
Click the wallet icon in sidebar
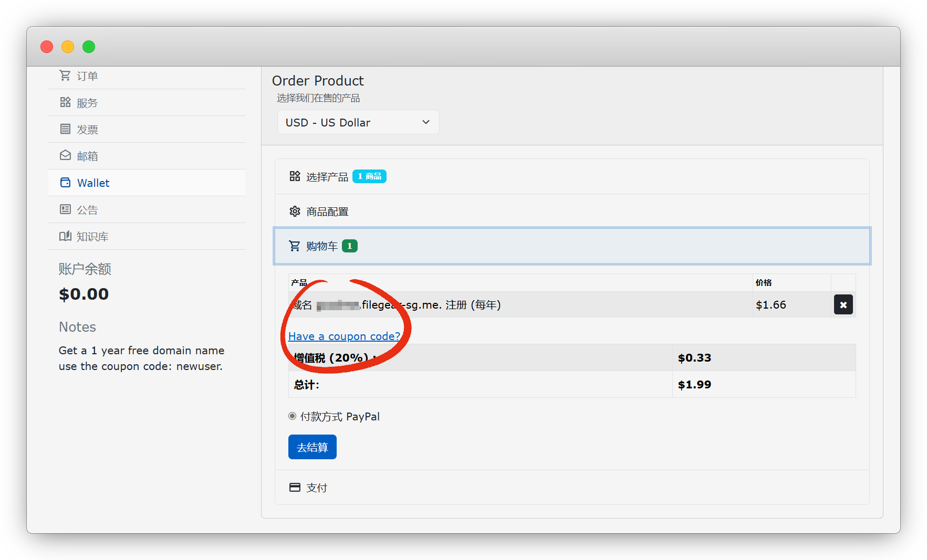[x=65, y=183]
